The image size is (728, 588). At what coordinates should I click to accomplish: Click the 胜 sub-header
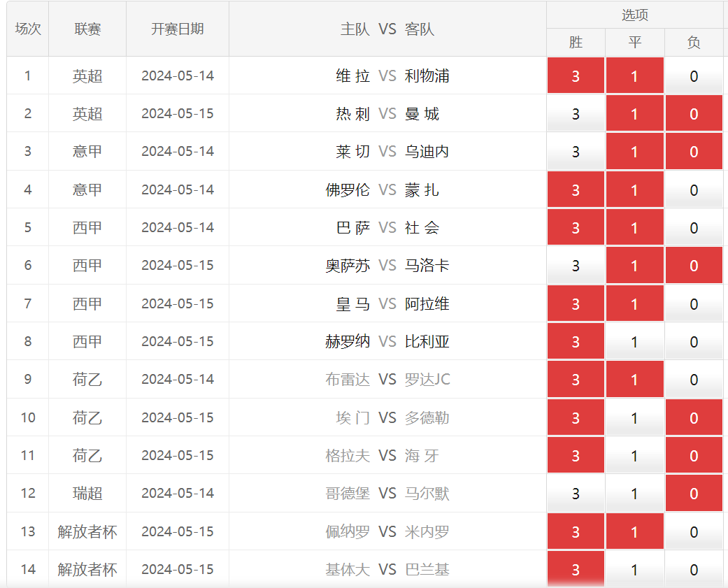576,42
